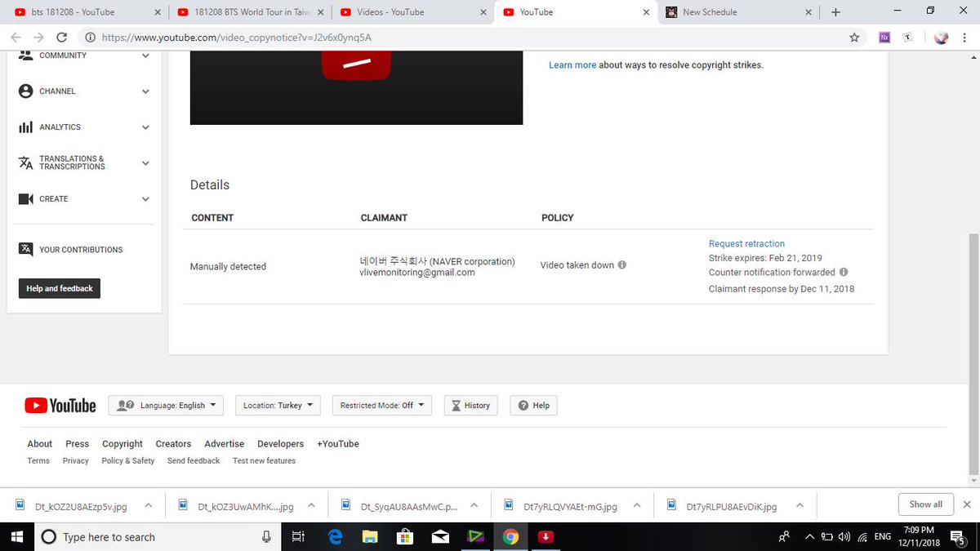Click the Request retraction link

tap(746, 244)
